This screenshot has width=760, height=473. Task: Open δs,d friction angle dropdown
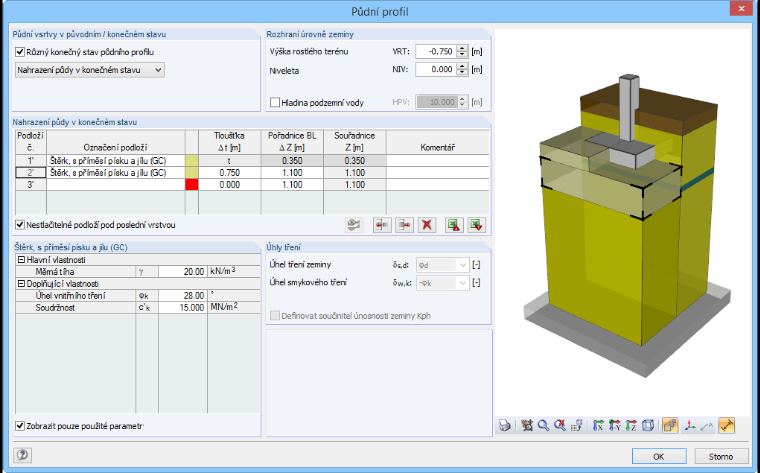(443, 265)
